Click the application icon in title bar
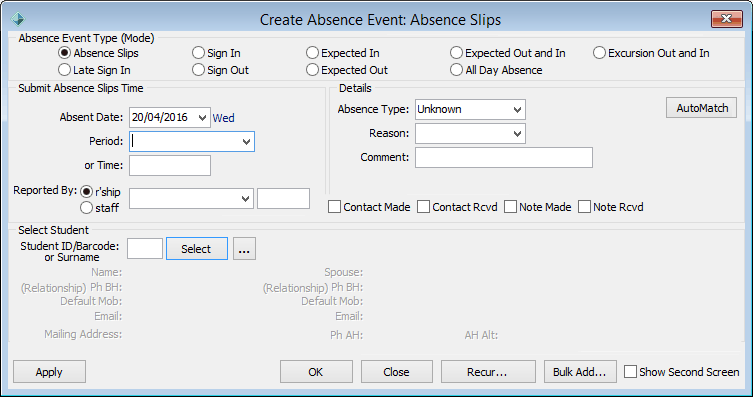Viewport: 753px width, 397px height. [x=18, y=19]
